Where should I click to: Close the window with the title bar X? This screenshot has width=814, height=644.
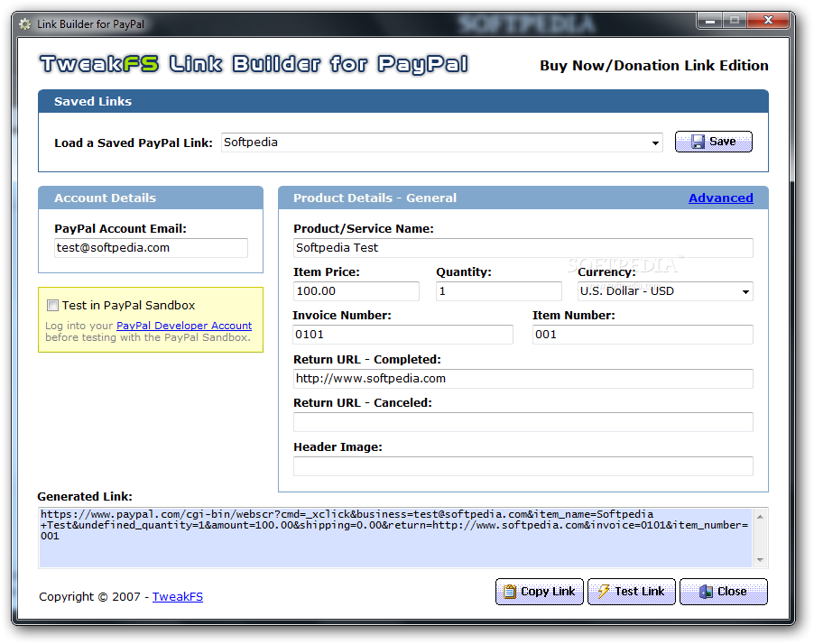[768, 20]
